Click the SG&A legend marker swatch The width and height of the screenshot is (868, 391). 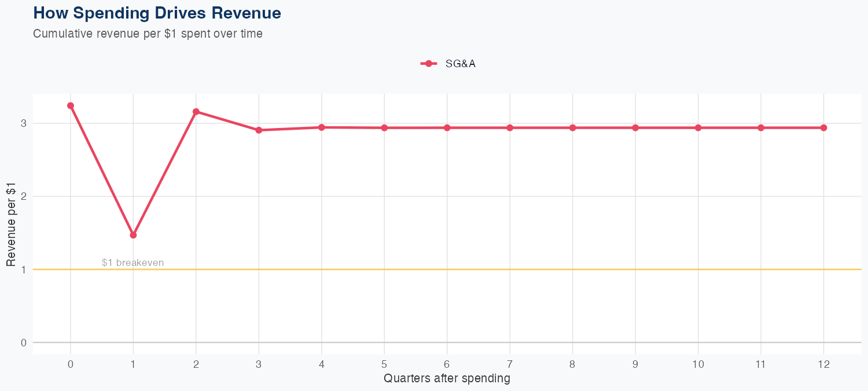428,64
